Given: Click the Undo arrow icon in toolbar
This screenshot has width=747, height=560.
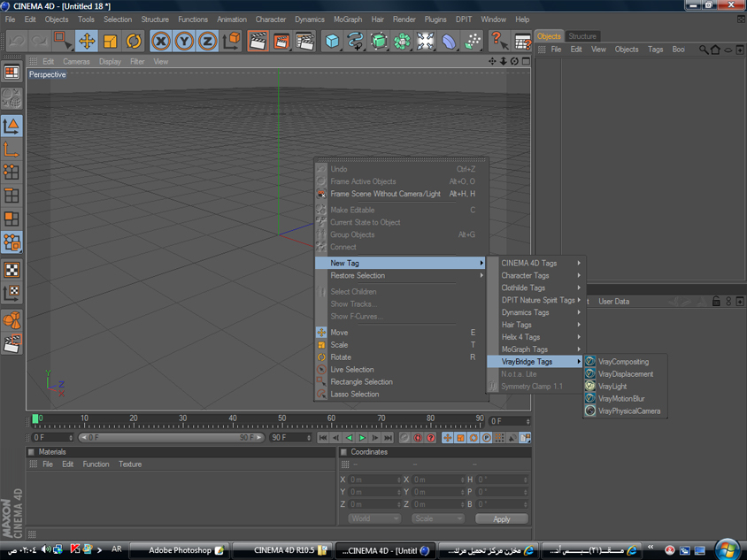Looking at the screenshot, I should [x=17, y=41].
